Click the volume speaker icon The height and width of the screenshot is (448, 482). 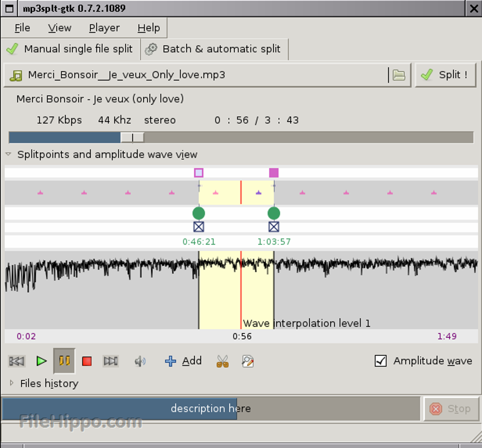click(140, 361)
